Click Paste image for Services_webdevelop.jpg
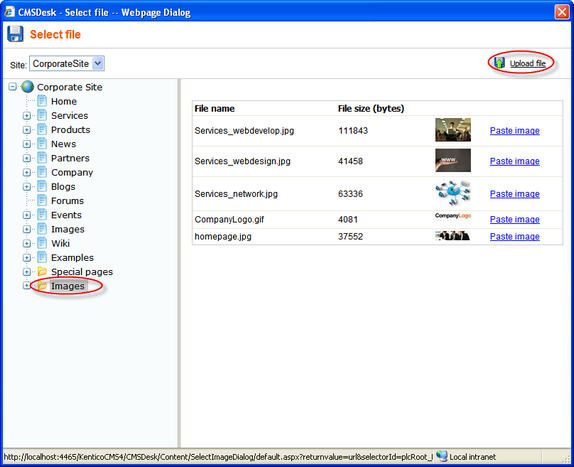Image resolution: width=574 pixels, height=467 pixels. (514, 131)
